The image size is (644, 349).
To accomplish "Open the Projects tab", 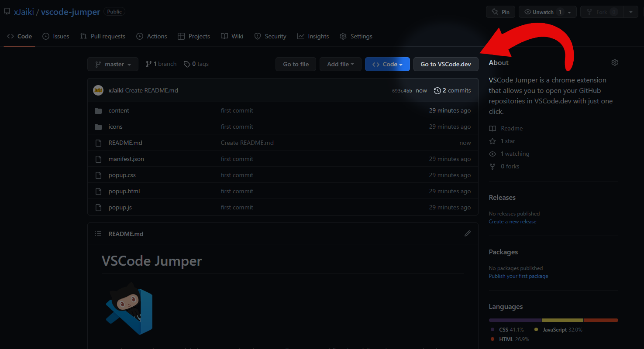I will coord(194,36).
